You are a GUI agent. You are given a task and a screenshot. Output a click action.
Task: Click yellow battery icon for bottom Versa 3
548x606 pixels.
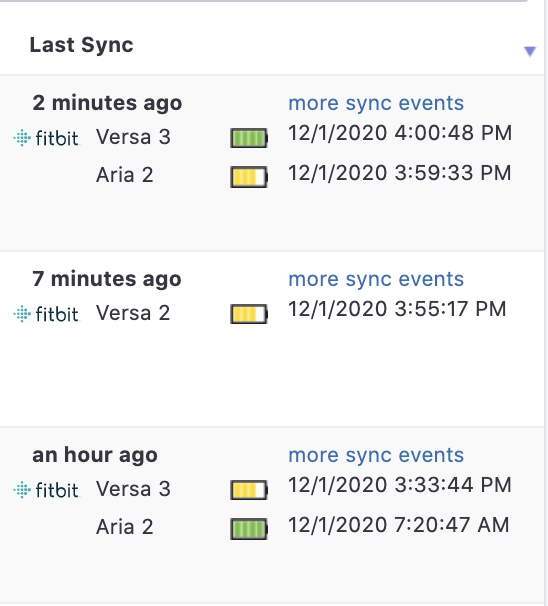tap(249, 490)
